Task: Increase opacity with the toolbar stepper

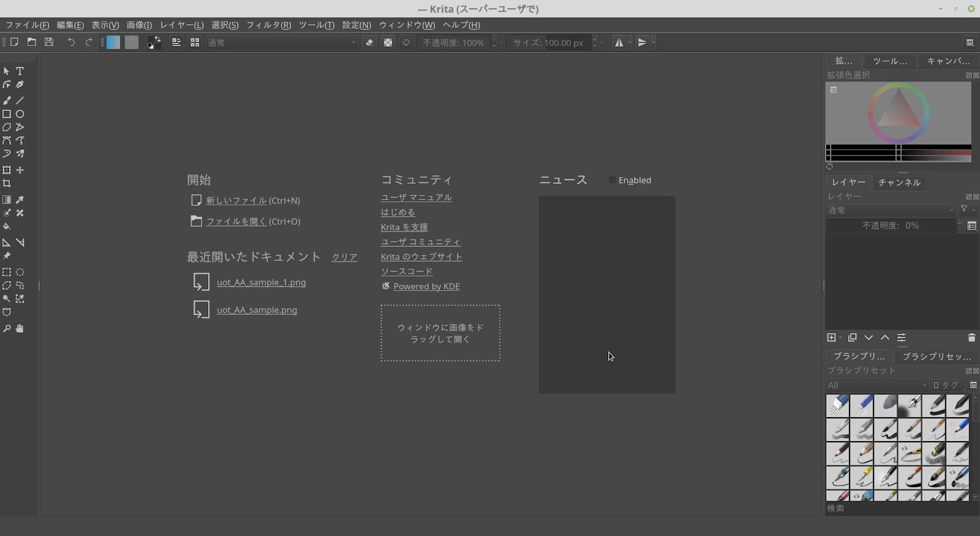Action: tap(494, 39)
